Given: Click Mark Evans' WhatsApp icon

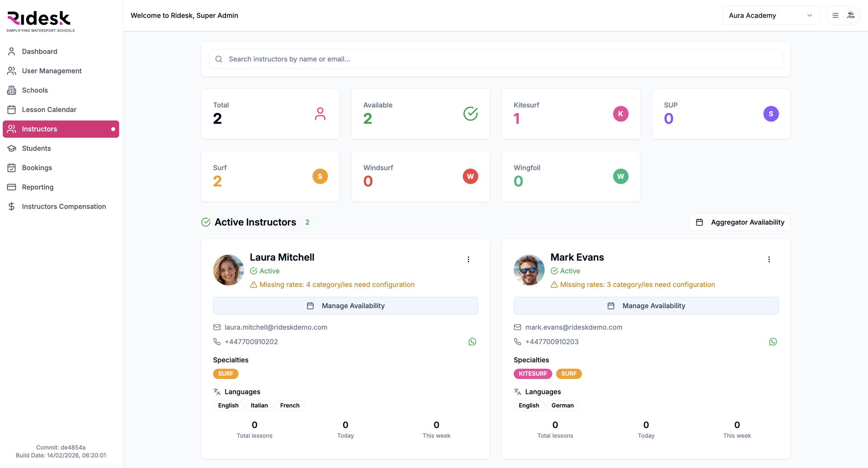Looking at the screenshot, I should pyautogui.click(x=773, y=342).
